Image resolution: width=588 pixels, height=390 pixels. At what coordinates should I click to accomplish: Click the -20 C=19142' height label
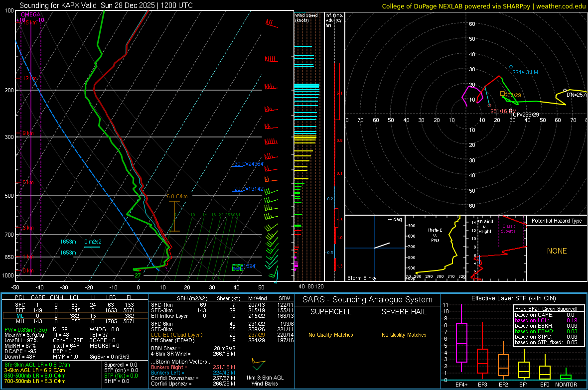click(248, 189)
